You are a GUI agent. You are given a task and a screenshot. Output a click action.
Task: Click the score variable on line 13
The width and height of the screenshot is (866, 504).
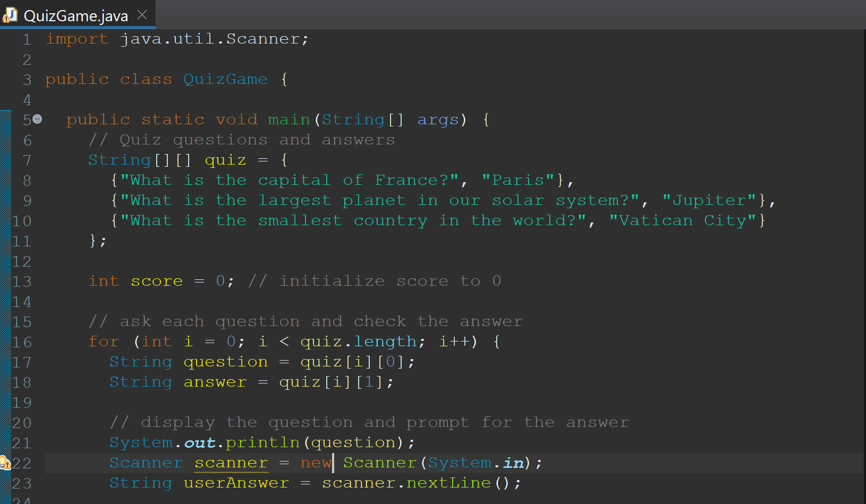pos(157,281)
